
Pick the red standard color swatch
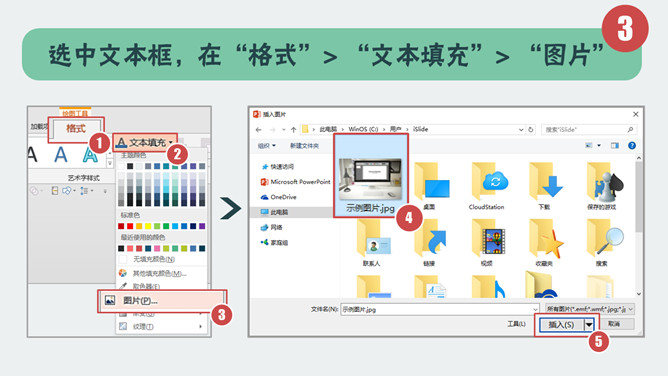point(130,226)
